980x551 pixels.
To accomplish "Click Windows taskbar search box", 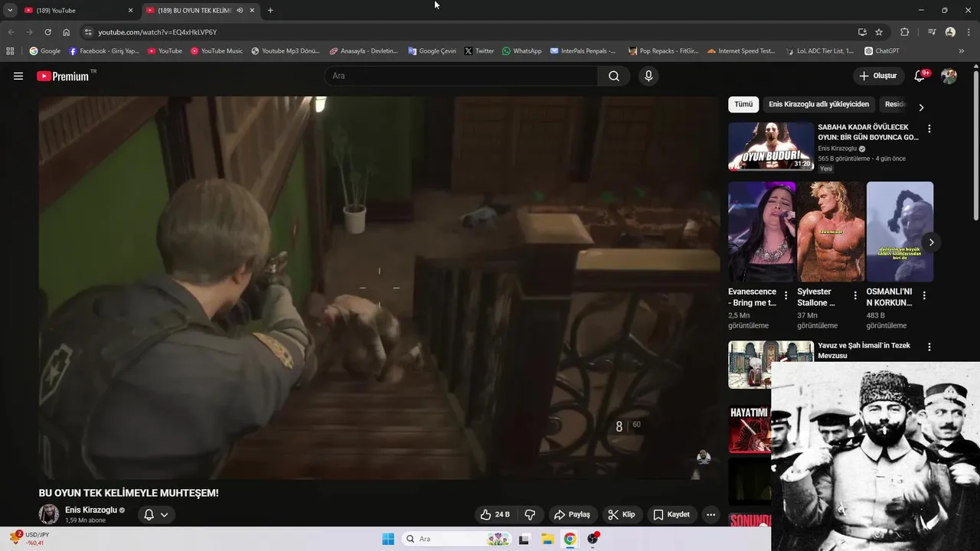I will click(457, 539).
